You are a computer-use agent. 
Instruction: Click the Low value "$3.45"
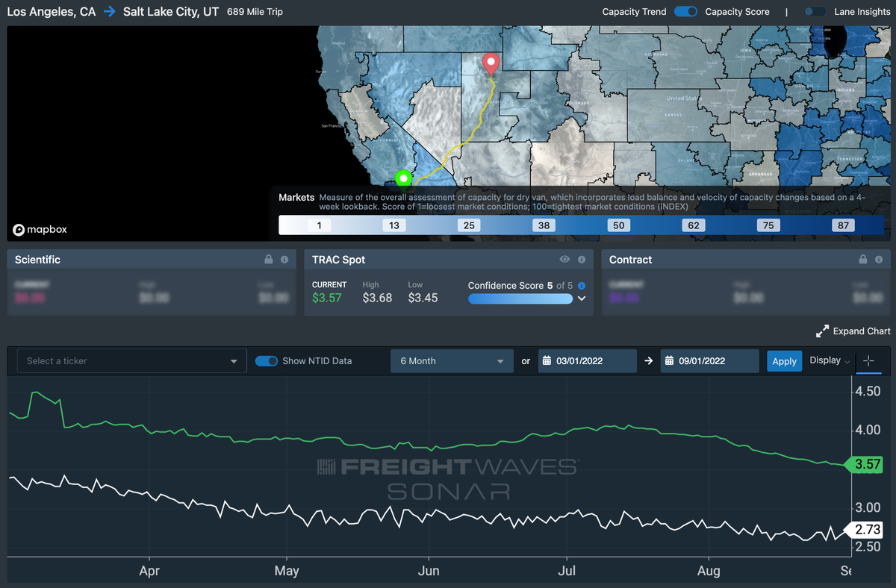pyautogui.click(x=423, y=298)
